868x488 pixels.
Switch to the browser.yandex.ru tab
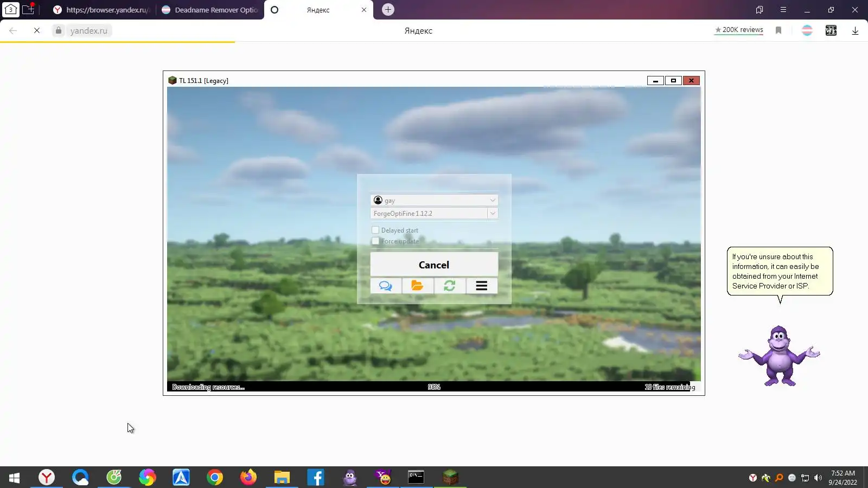tap(102, 10)
